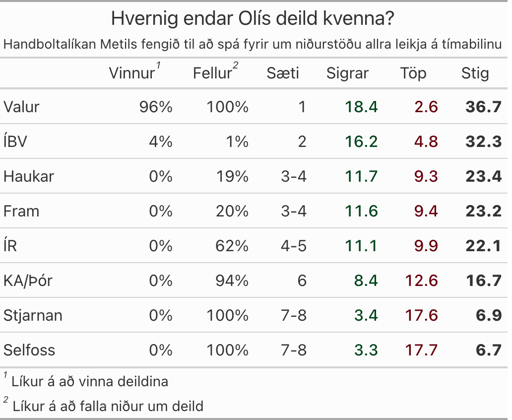The width and height of the screenshot is (512, 420).
Task: Click the Stig column header
Action: (x=475, y=73)
